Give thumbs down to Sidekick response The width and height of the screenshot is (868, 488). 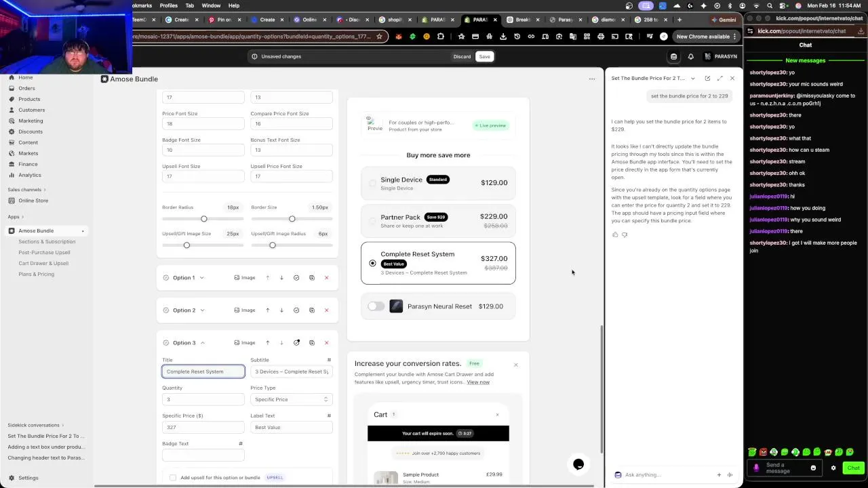coord(625,235)
